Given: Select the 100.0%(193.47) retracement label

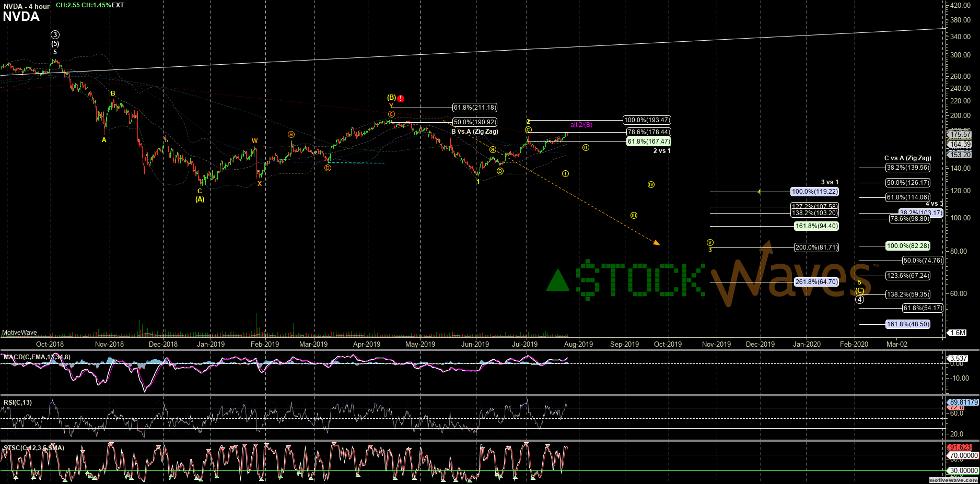Looking at the screenshot, I should [647, 120].
